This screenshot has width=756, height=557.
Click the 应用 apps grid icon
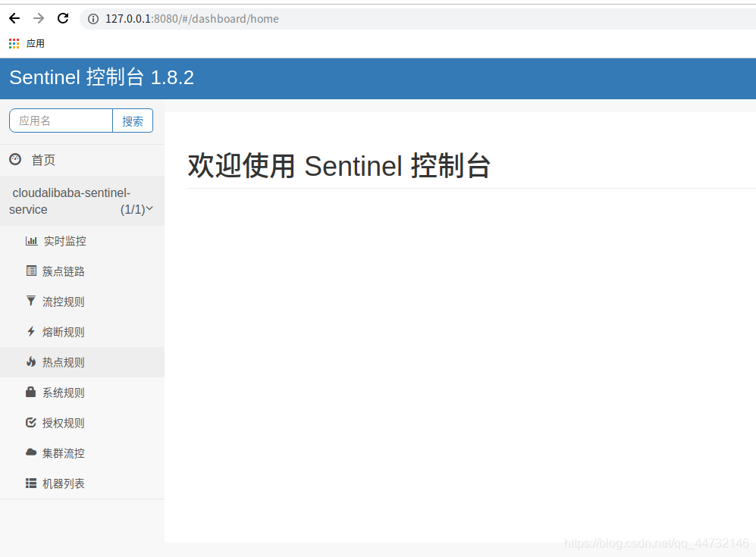[13, 43]
